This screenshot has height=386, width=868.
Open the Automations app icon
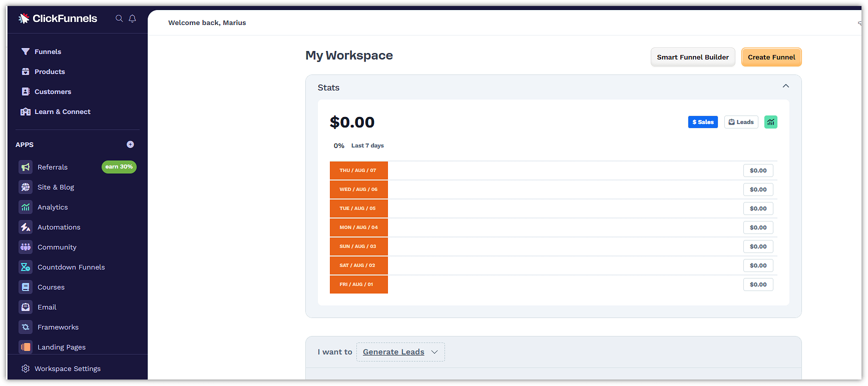coord(26,227)
